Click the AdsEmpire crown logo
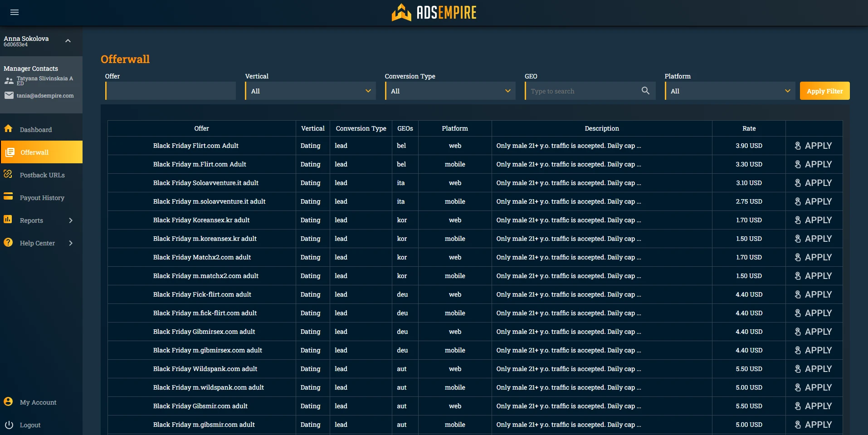The width and height of the screenshot is (868, 435). (x=401, y=12)
